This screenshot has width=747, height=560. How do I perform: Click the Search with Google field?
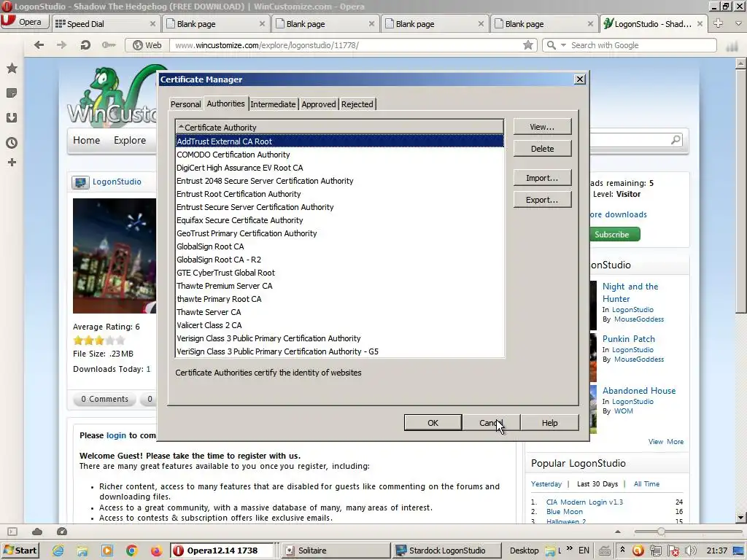pyautogui.click(x=640, y=45)
